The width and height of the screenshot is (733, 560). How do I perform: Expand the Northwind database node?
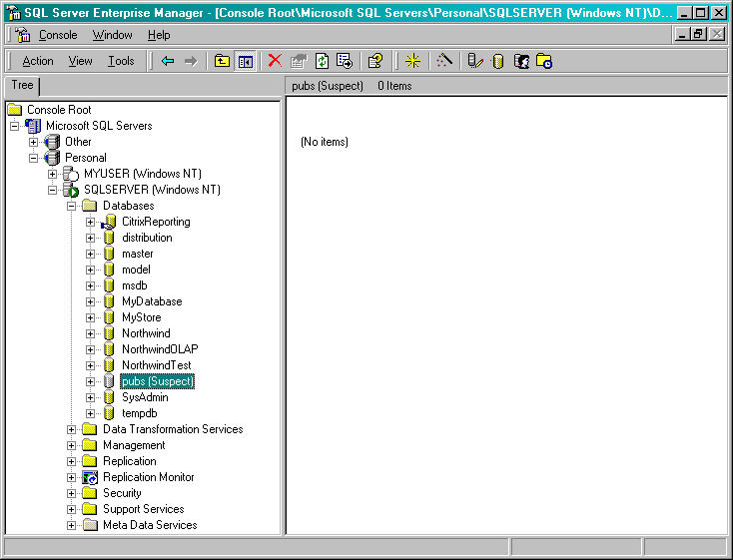(91, 333)
